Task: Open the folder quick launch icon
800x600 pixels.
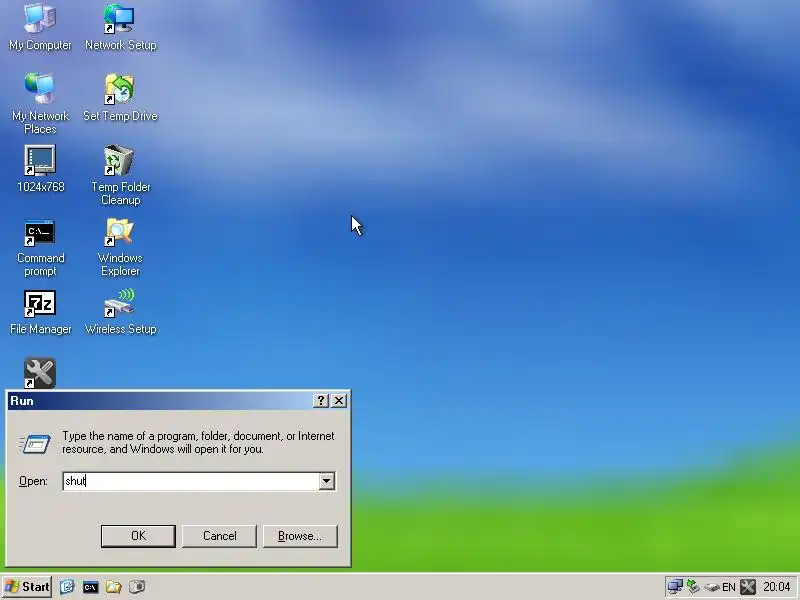Action: (113, 587)
